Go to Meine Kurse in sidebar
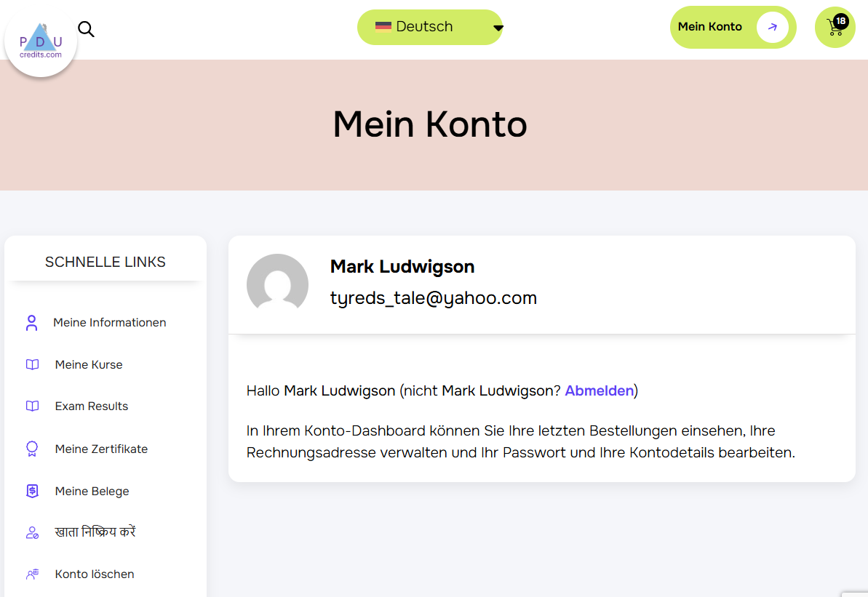 89,365
